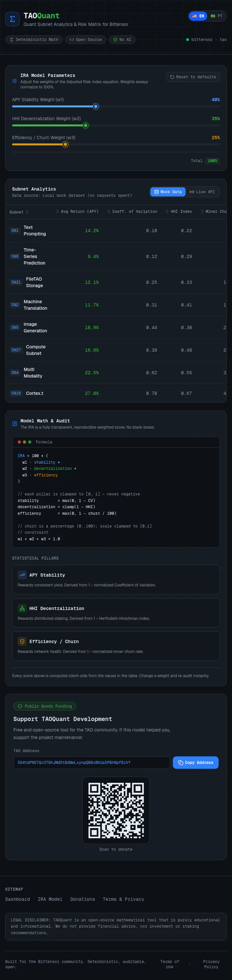Click the TAO Address field

pyautogui.click(x=91, y=762)
